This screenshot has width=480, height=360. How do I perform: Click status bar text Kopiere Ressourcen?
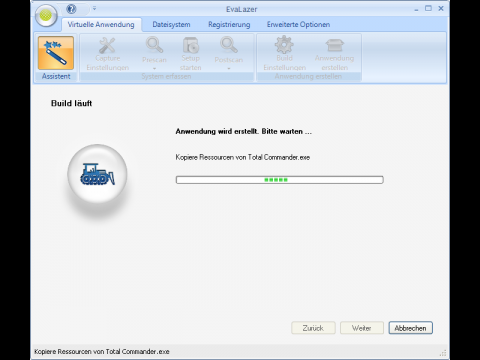click(x=102, y=352)
